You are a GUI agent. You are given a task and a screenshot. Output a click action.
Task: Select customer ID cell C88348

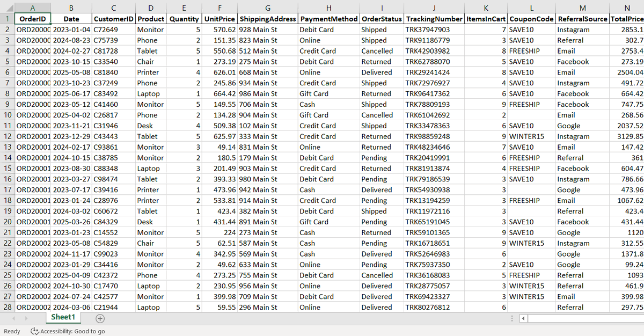click(114, 169)
